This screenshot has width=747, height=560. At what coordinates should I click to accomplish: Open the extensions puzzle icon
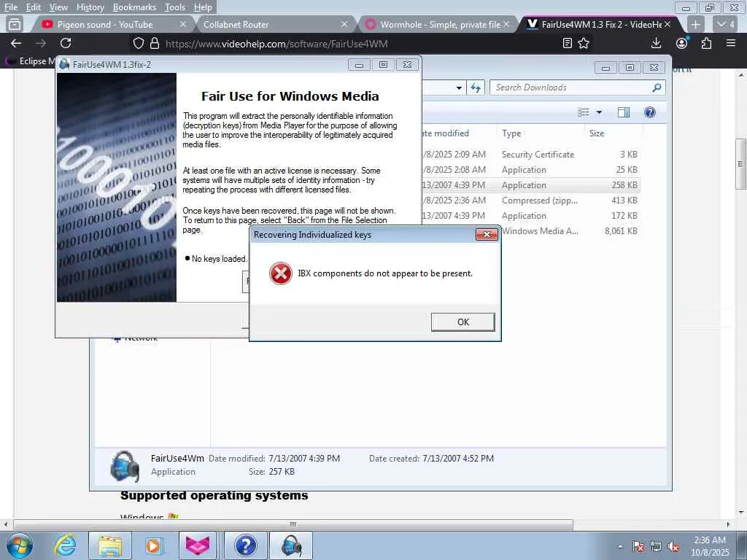[x=706, y=43]
